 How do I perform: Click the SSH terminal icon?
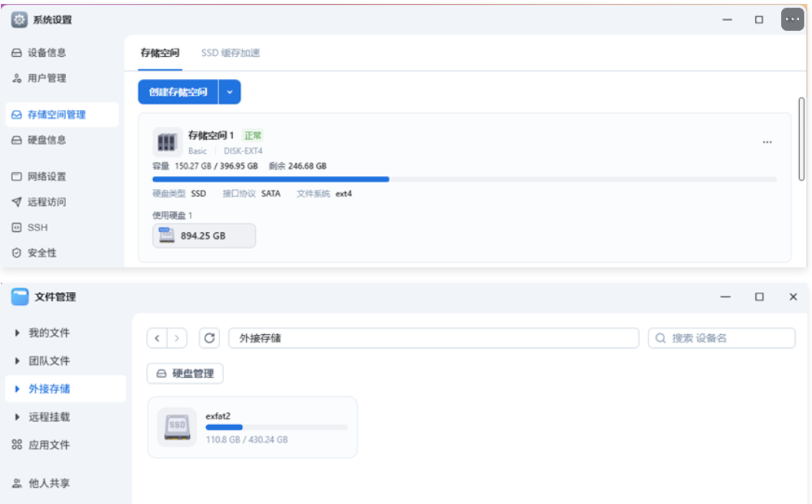coord(17,227)
